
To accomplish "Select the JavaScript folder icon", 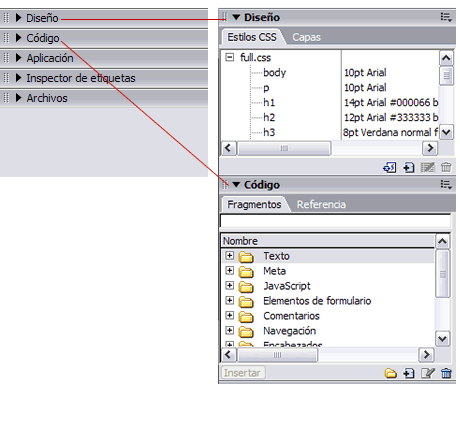I will tap(246, 287).
